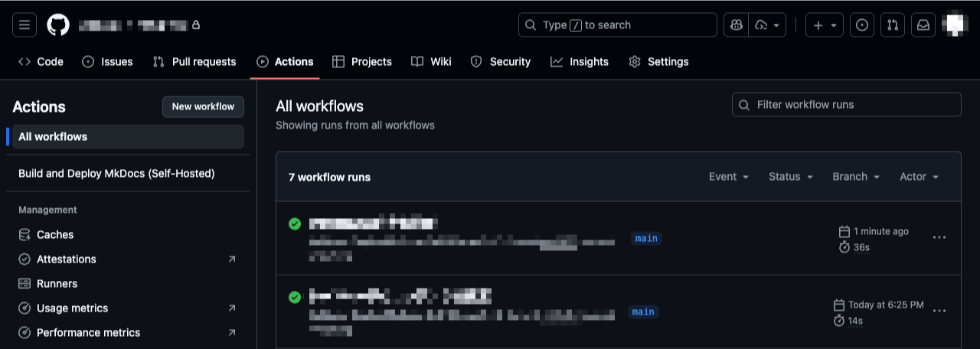
Task: Open the Copilot chat icon
Action: pyautogui.click(x=737, y=25)
